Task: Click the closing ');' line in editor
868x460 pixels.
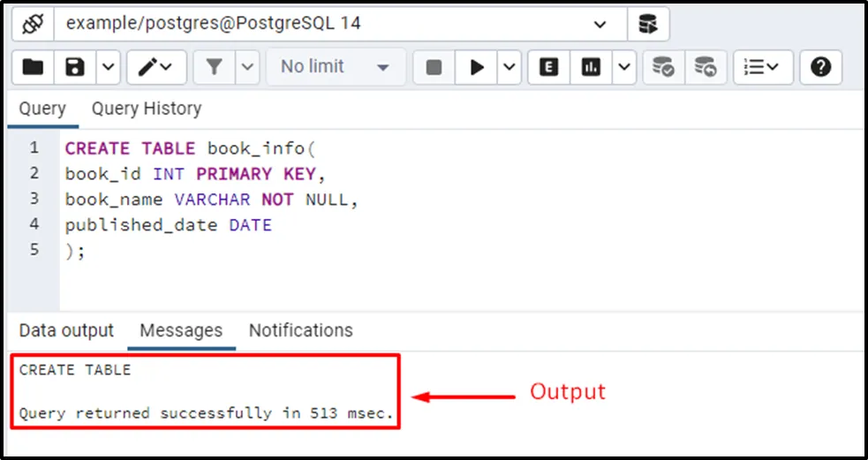Action: click(75, 251)
